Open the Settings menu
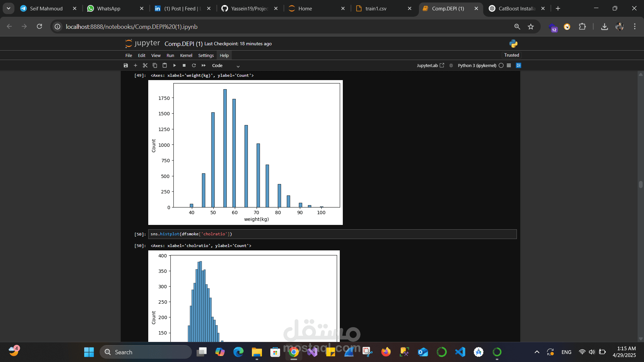Image resolution: width=644 pixels, height=362 pixels. click(206, 55)
